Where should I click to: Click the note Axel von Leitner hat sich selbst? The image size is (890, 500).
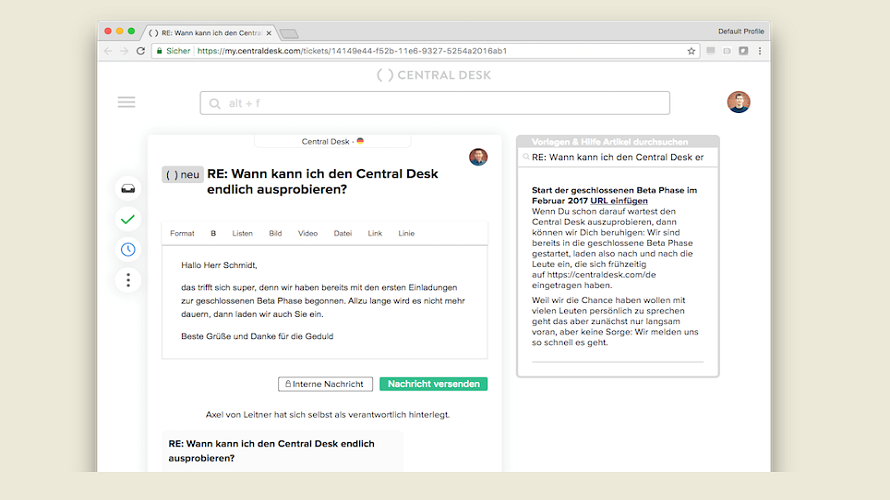tap(328, 415)
